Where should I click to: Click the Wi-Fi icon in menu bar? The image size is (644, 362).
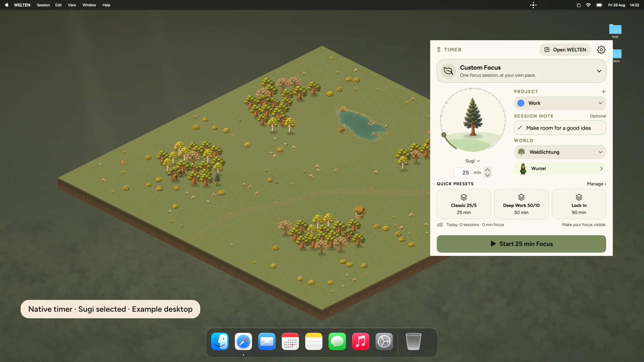click(x=588, y=5)
